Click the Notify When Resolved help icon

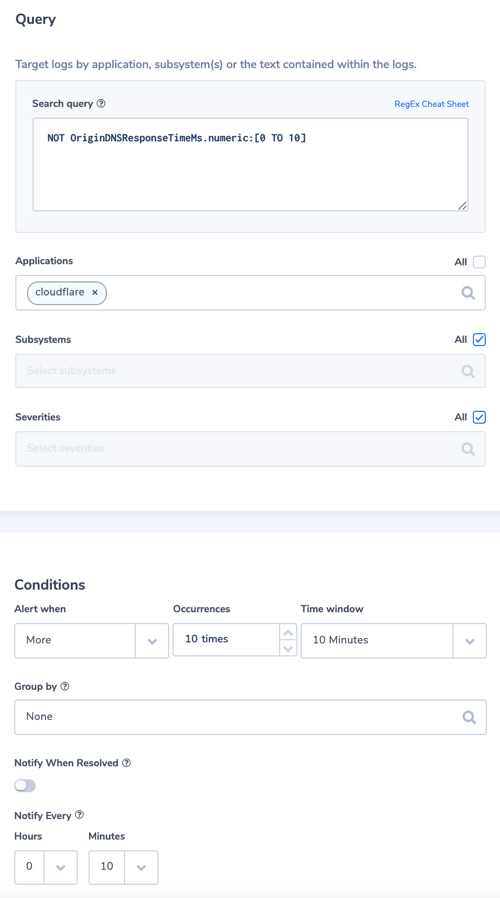tap(127, 763)
